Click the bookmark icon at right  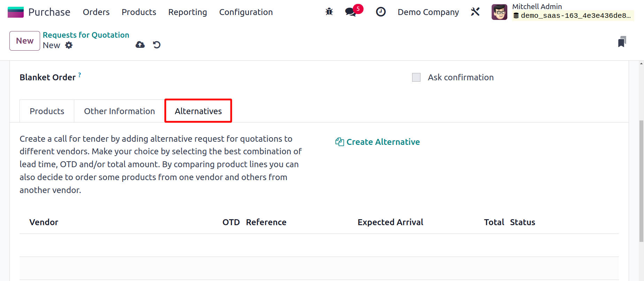coord(622,42)
